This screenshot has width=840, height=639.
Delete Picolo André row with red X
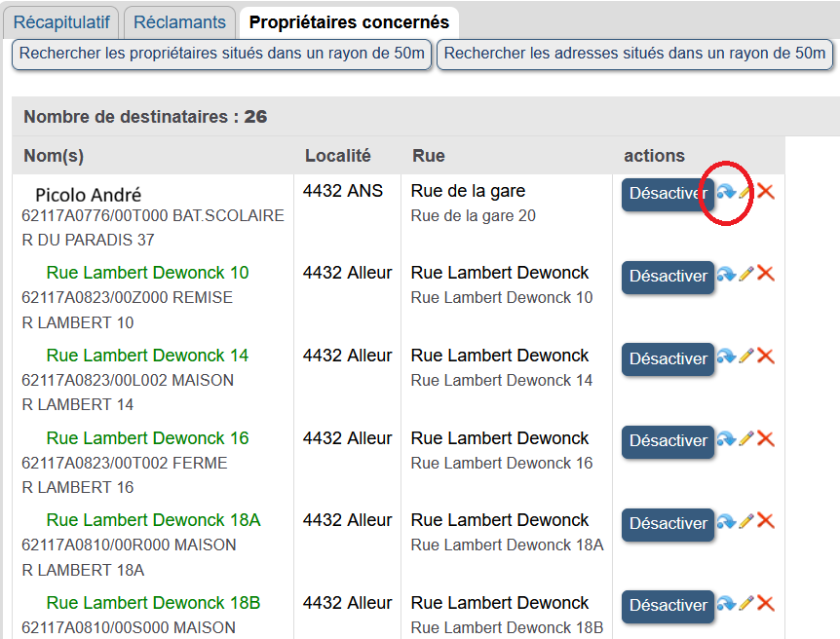766,193
